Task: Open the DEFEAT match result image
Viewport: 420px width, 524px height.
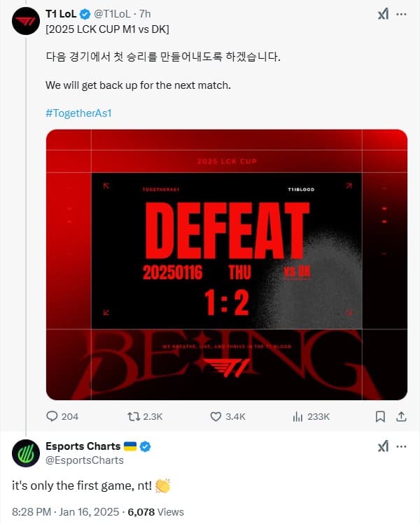Action: coord(226,264)
